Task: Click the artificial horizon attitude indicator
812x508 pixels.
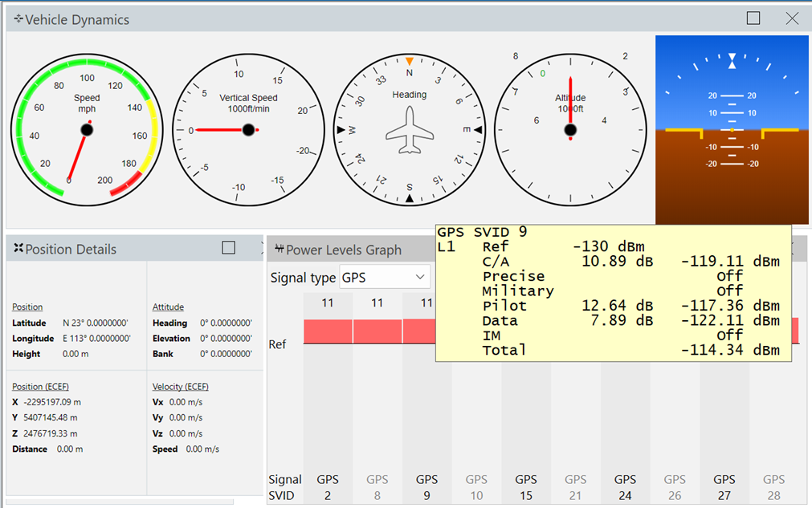Action: click(732, 130)
